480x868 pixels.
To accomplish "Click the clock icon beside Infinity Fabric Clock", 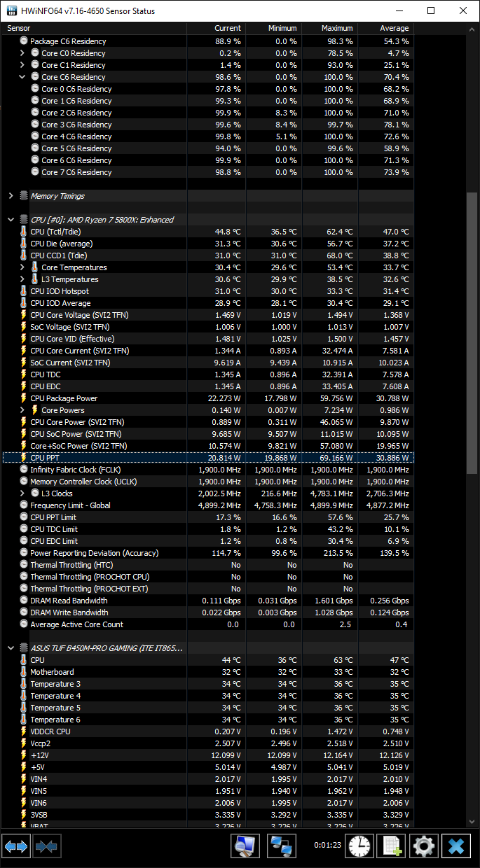I will pos(24,470).
